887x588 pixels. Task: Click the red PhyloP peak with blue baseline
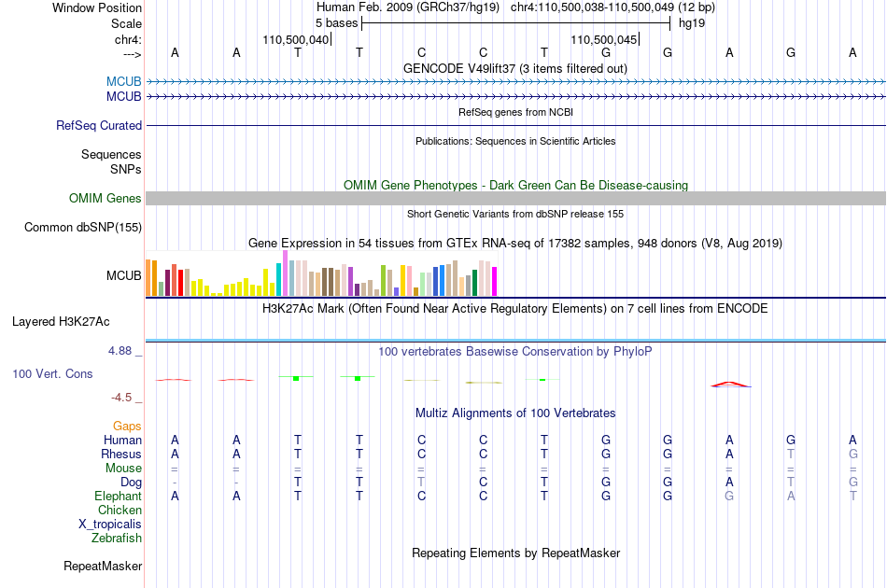pos(730,385)
